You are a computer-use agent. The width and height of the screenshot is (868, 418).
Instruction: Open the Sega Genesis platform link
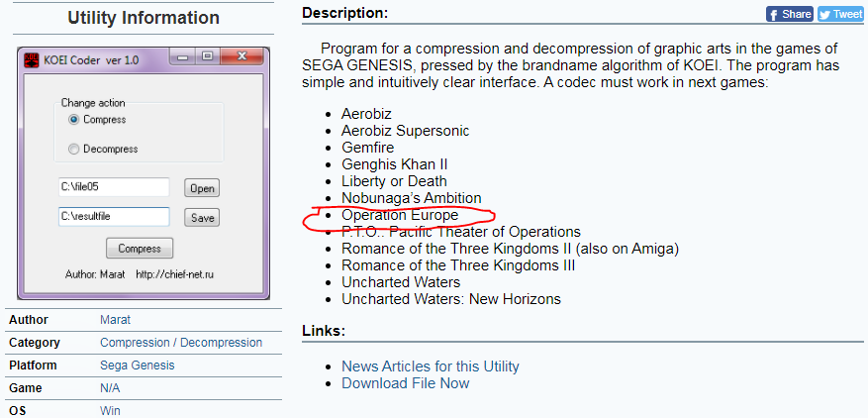(x=138, y=366)
